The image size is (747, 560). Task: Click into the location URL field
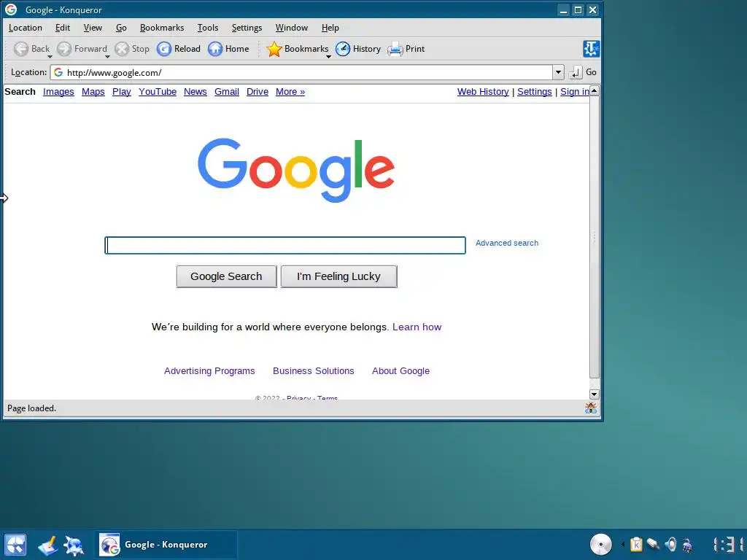(x=301, y=72)
